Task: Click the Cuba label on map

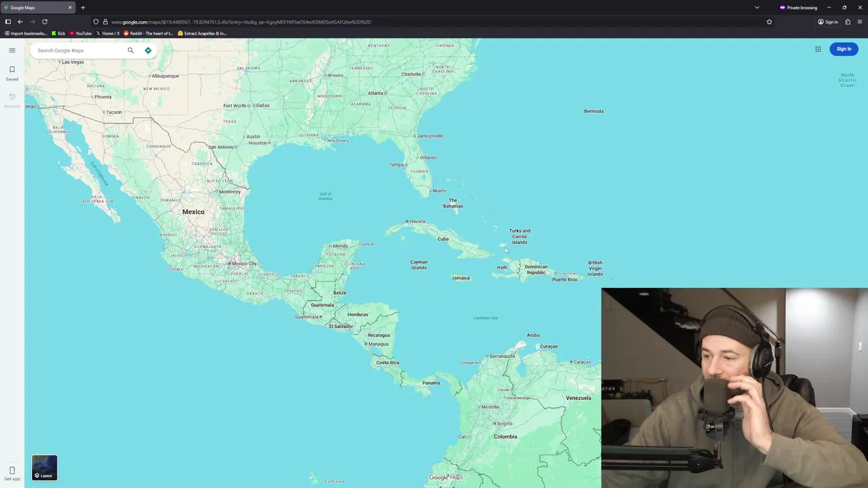Action: click(x=443, y=239)
